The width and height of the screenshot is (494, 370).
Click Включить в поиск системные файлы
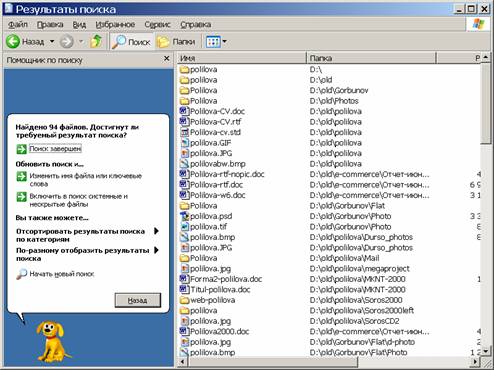tap(79, 200)
